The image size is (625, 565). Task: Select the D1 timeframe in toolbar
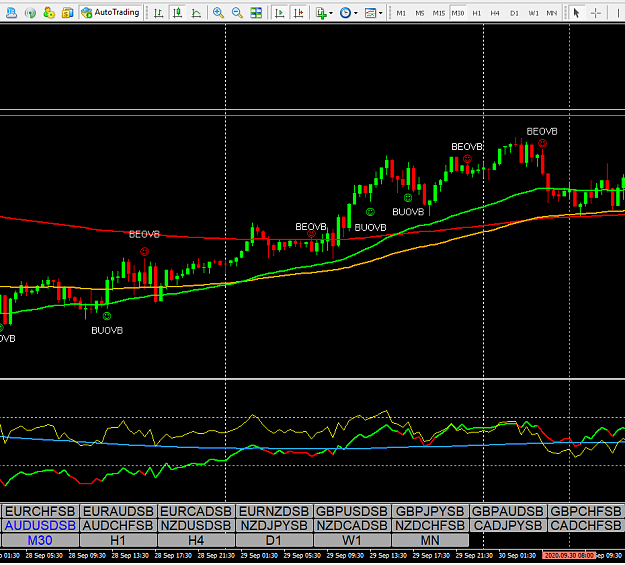pyautogui.click(x=514, y=13)
